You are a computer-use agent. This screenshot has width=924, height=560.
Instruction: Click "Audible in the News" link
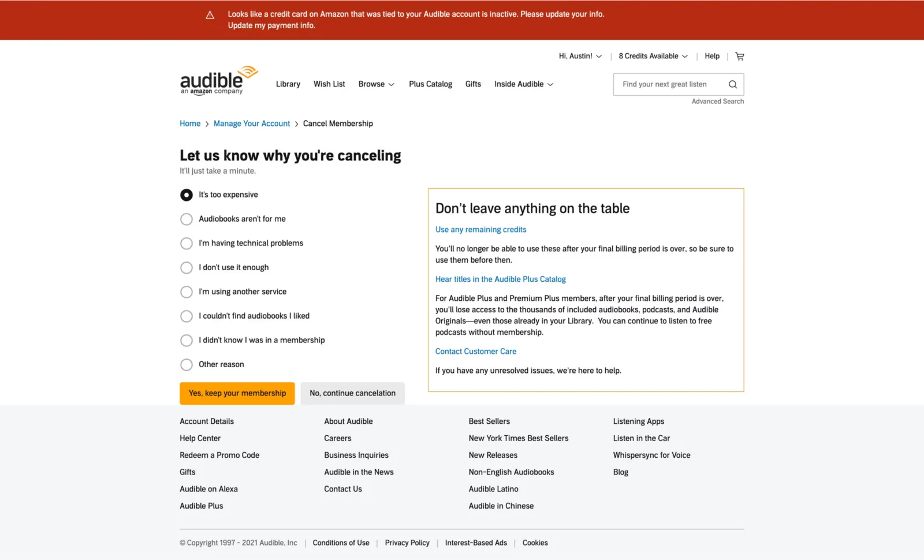pos(359,472)
